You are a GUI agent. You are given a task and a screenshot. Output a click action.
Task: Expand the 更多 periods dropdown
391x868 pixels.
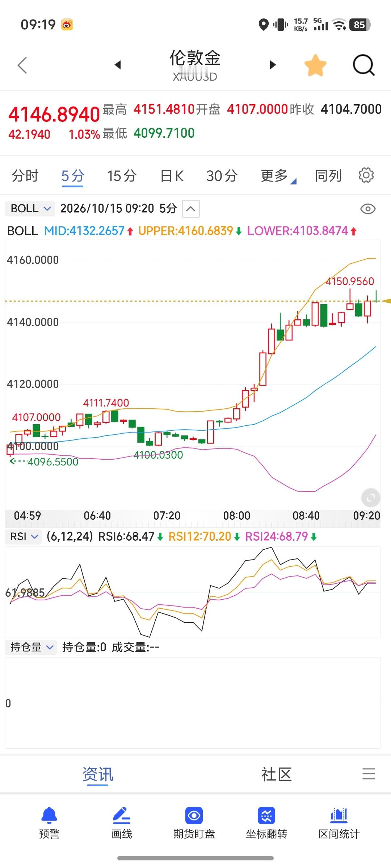pyautogui.click(x=278, y=176)
